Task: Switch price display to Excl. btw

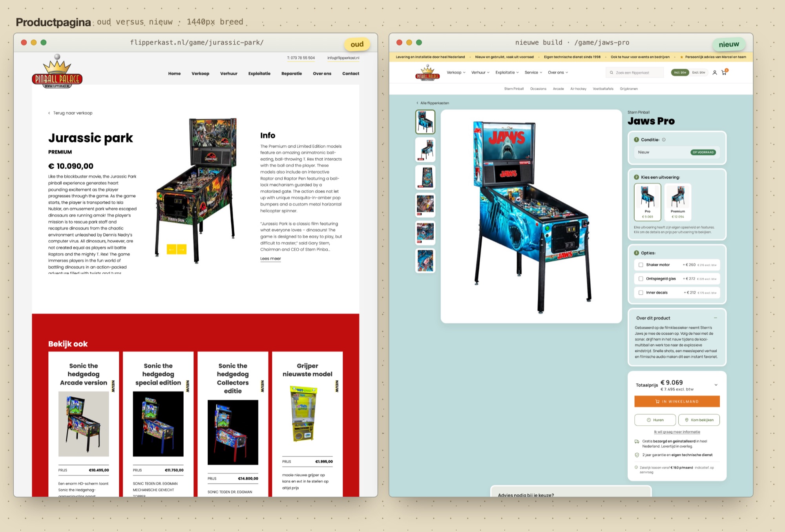Action: coord(699,73)
